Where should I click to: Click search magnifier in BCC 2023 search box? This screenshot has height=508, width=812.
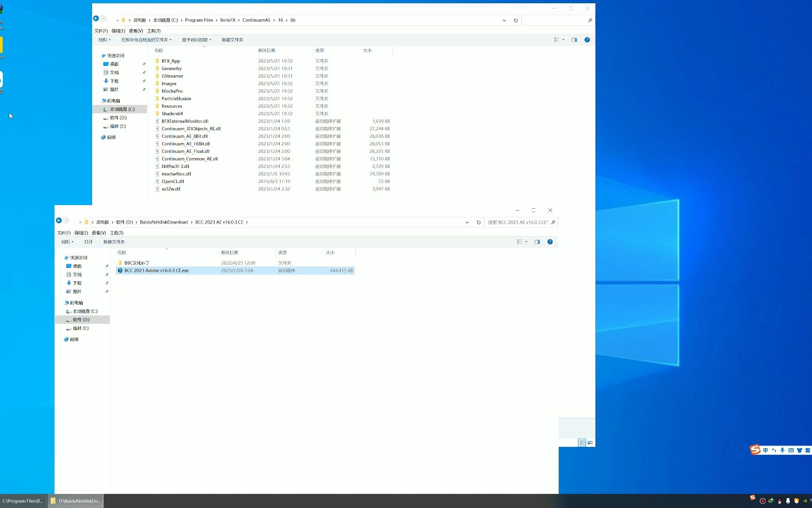553,222
